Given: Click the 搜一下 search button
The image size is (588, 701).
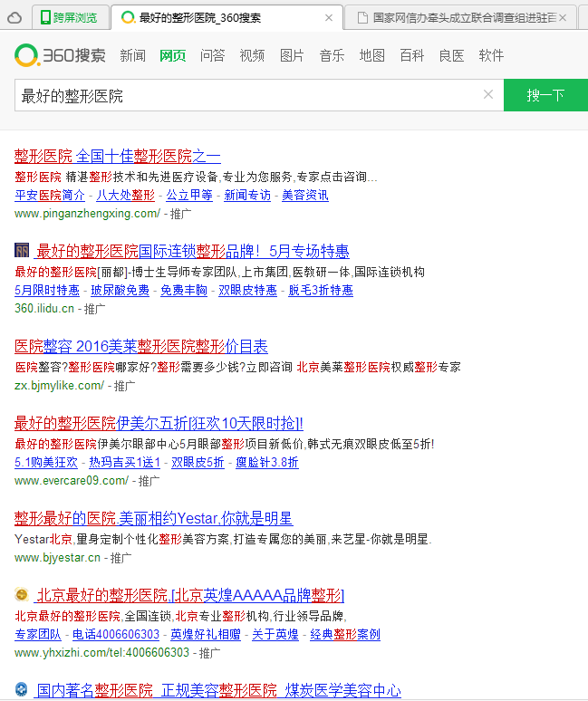Looking at the screenshot, I should pyautogui.click(x=545, y=95).
